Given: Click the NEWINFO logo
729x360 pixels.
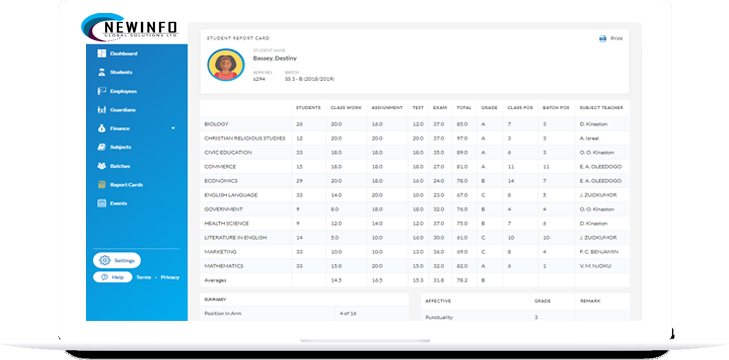Looking at the screenshot, I should tap(130, 27).
